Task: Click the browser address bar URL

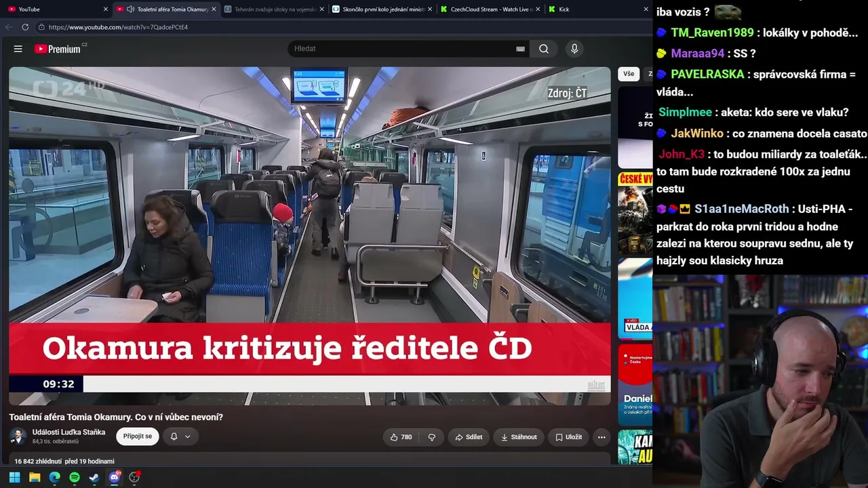Action: 118,27
